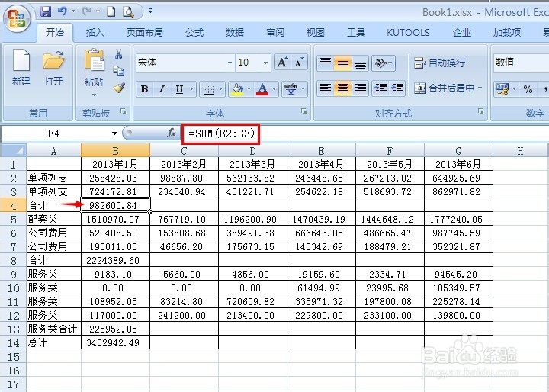Toggle bottom vertical alignment
Image resolution: width=549 pixels, height=392 pixels.
click(360, 63)
